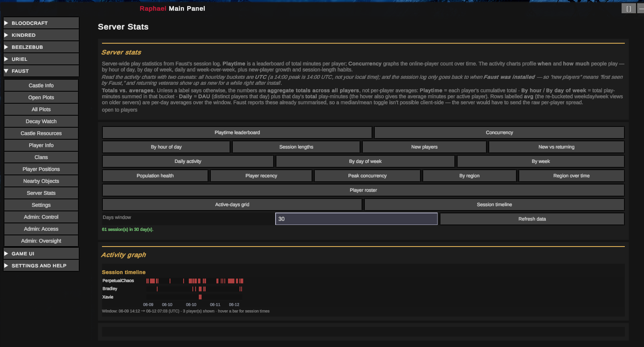Focus the Days window input field
This screenshot has height=347, width=644.
pos(356,219)
